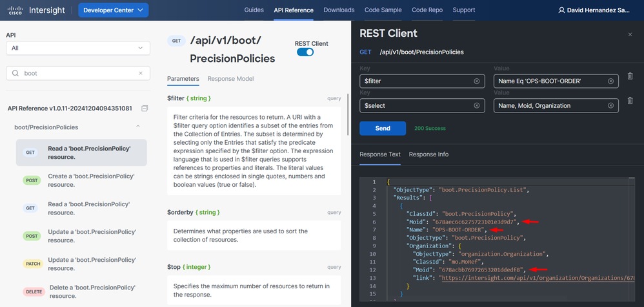Click the PATCH method badge
This screenshot has height=307, width=644.
tap(32, 264)
